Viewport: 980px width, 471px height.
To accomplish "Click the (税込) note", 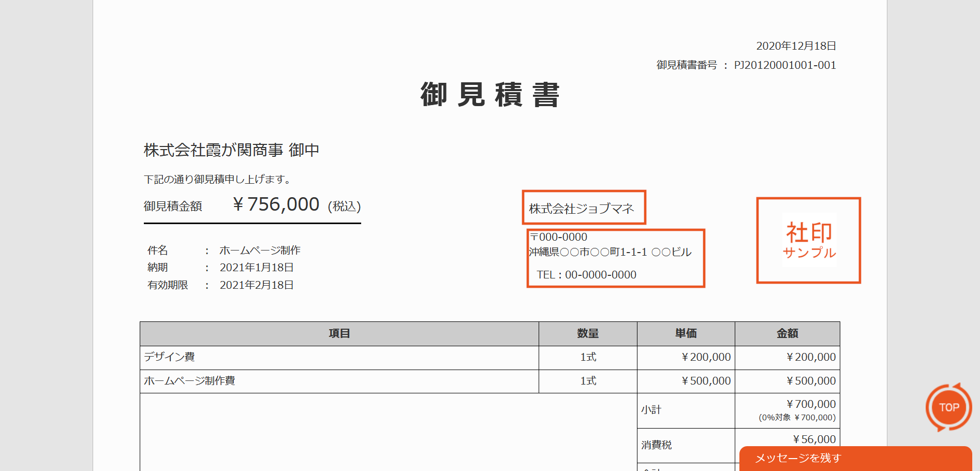I will click(344, 207).
